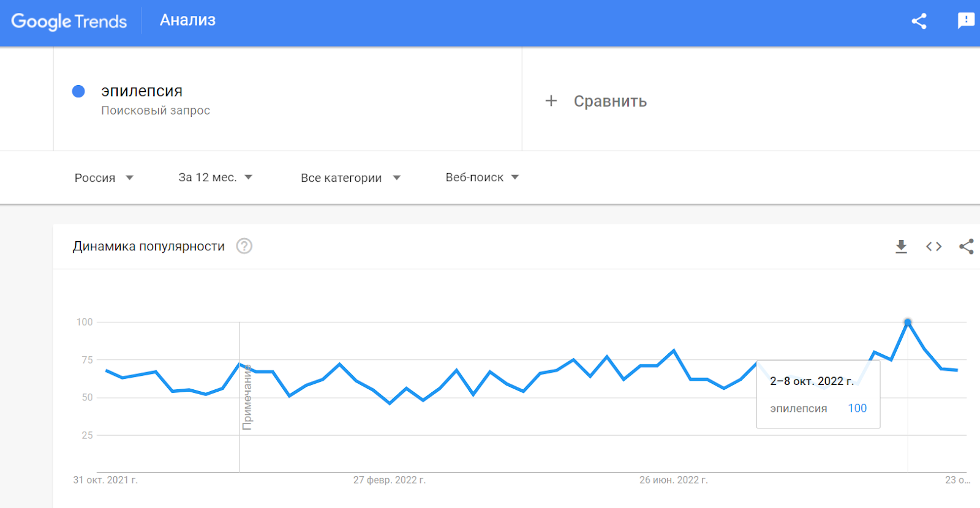Open the embed code icon

[x=933, y=247]
